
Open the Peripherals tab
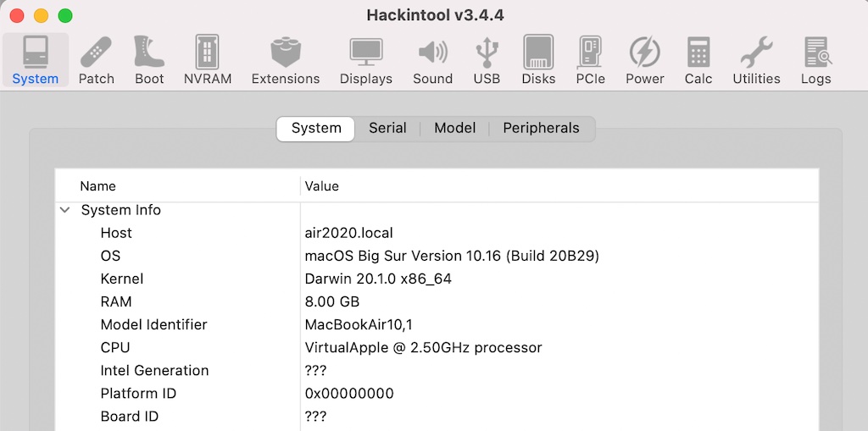pos(541,129)
